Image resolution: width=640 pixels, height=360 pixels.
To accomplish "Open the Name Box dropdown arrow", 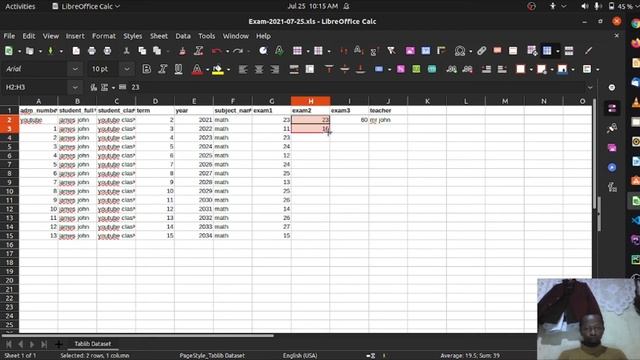I will tap(75, 87).
